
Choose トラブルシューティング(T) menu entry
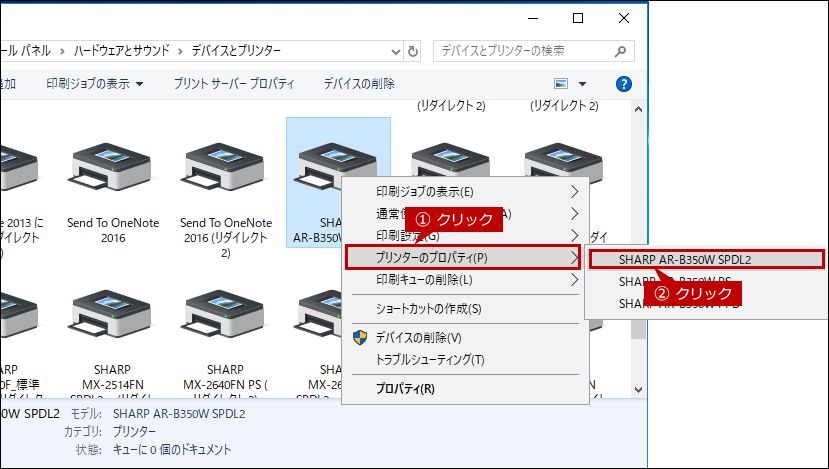click(465, 360)
